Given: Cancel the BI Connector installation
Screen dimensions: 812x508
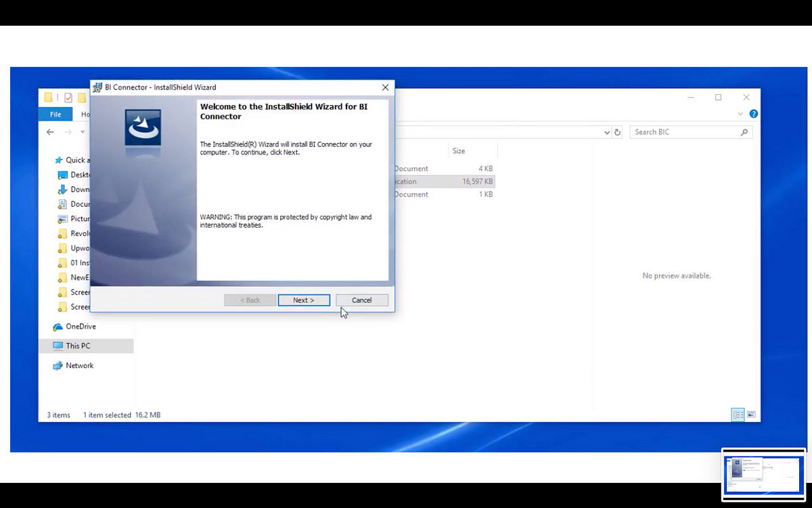Looking at the screenshot, I should pos(361,300).
